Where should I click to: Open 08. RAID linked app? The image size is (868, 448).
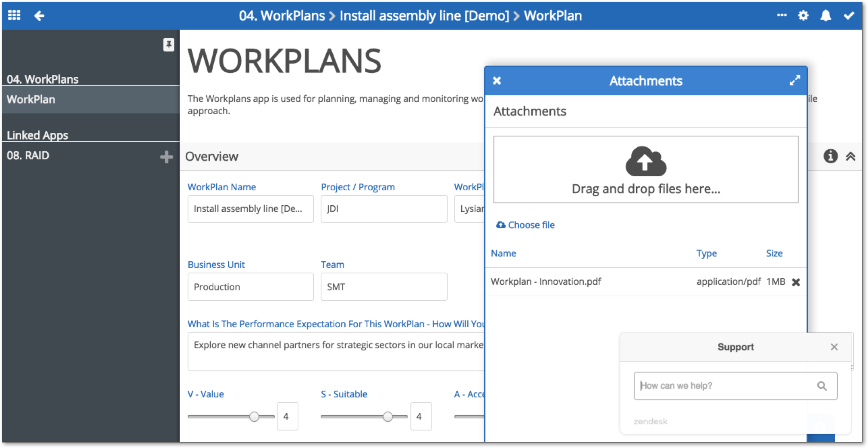[x=28, y=155]
